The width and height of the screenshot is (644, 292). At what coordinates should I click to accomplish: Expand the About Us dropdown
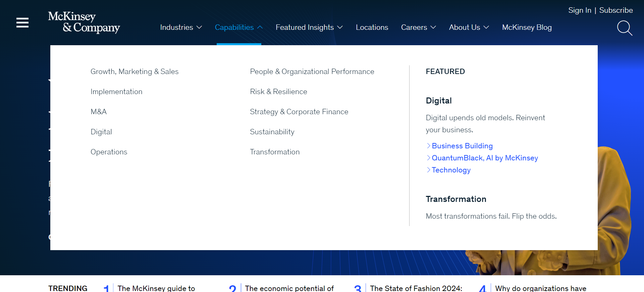469,27
